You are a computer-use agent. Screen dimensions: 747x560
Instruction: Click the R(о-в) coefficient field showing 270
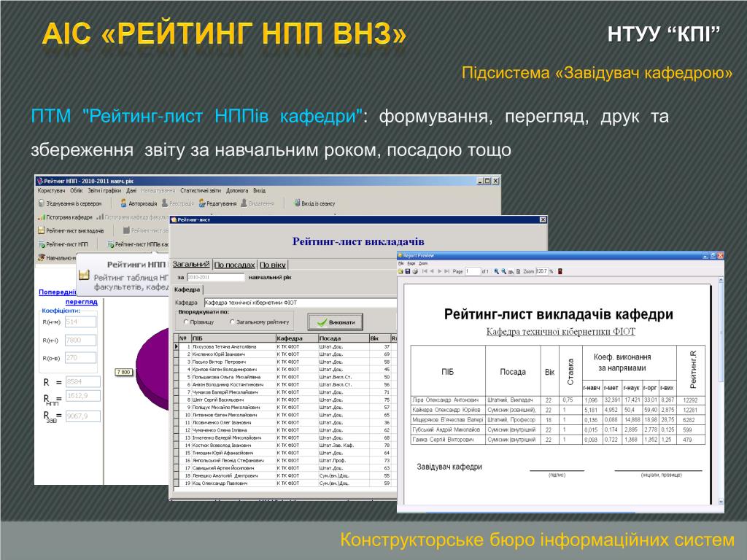[x=80, y=357]
